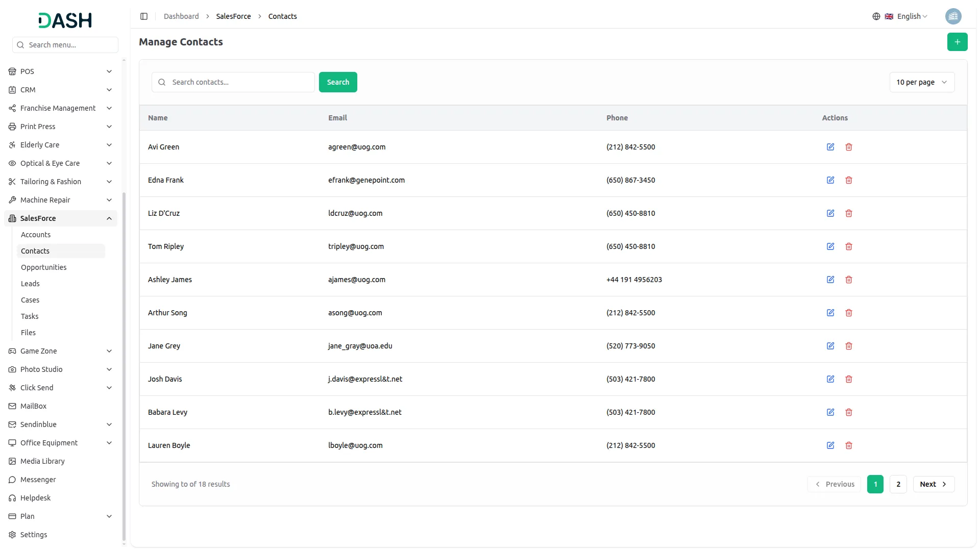
Task: Delete the Edna Frank contact
Action: (849, 180)
